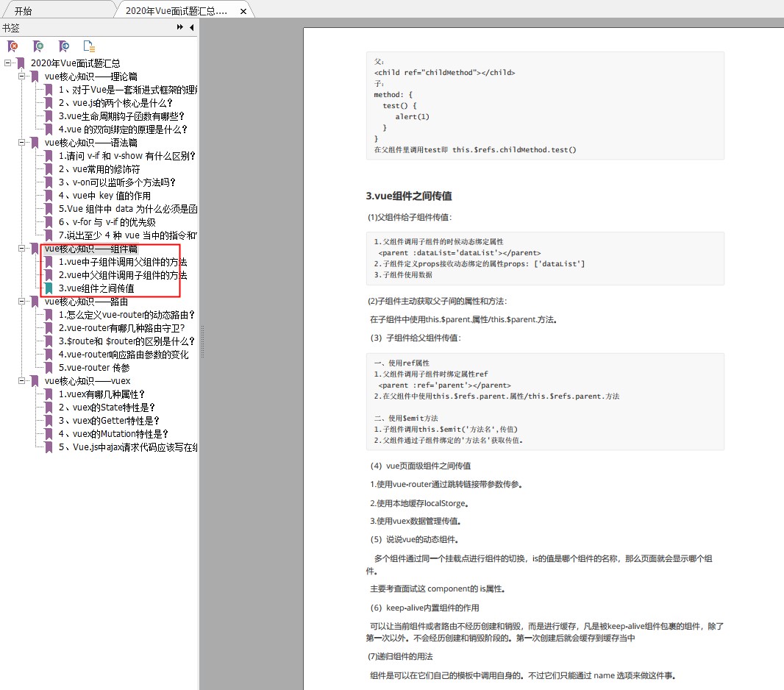Screen dimensions: 784x690
Task: Collapse the bookmark panel with the left arrow
Action: point(192,27)
